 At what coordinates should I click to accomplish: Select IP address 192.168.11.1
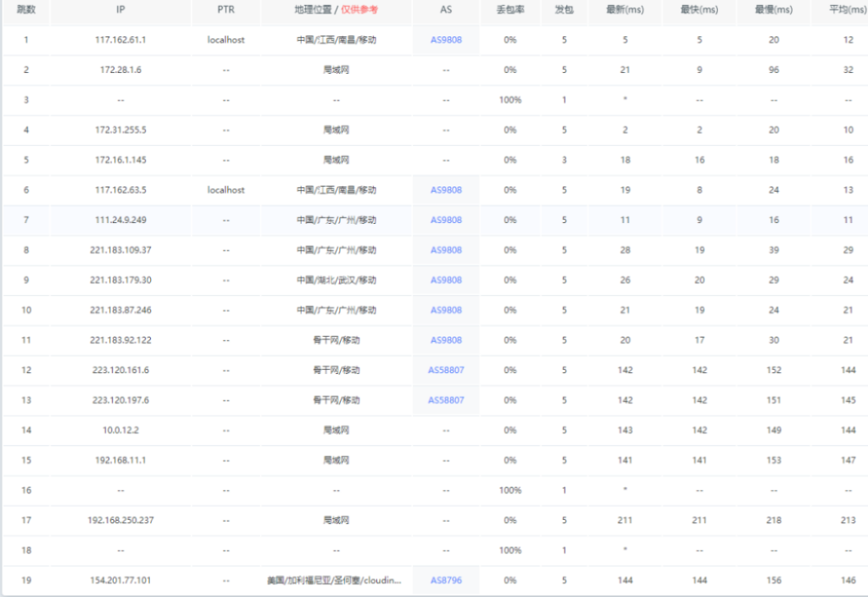click(x=120, y=460)
